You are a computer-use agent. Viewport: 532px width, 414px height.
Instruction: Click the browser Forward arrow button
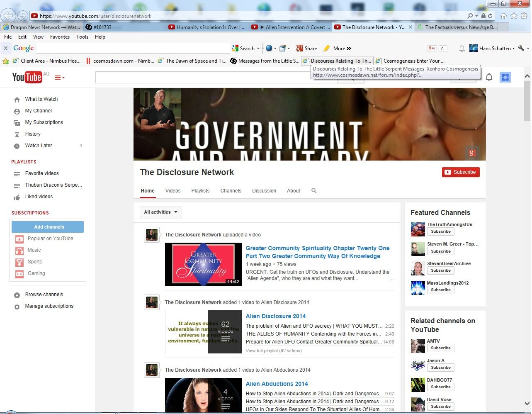23,16
